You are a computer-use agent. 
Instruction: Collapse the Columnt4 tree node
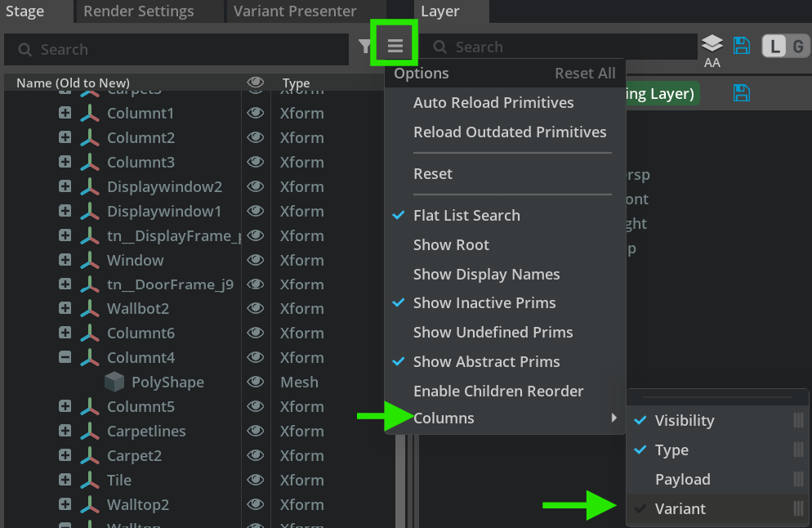pyautogui.click(x=65, y=358)
